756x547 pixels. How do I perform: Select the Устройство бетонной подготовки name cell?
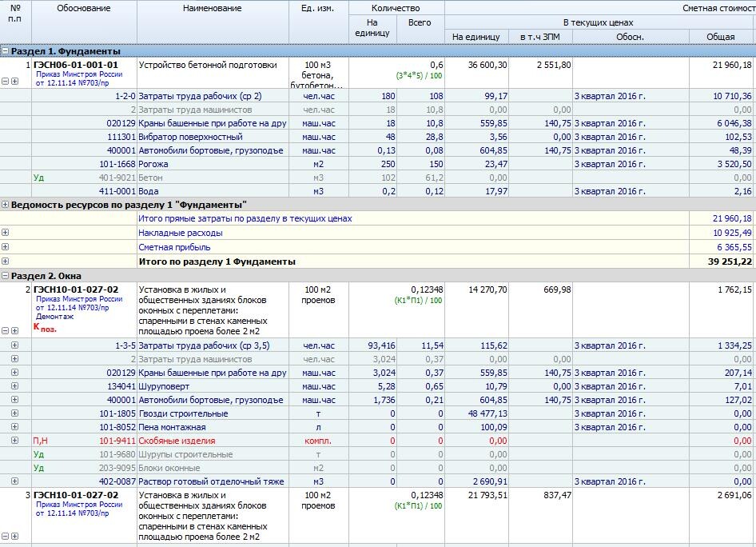[x=208, y=65]
